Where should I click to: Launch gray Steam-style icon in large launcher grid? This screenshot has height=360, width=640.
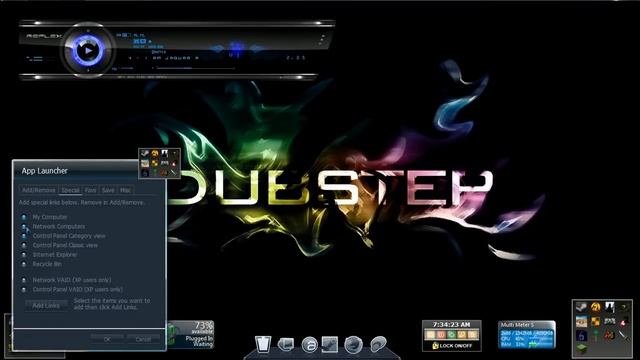582,307
